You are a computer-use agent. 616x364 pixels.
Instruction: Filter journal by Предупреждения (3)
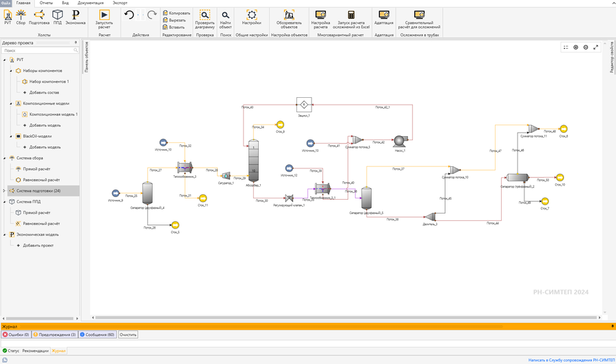tap(55, 335)
